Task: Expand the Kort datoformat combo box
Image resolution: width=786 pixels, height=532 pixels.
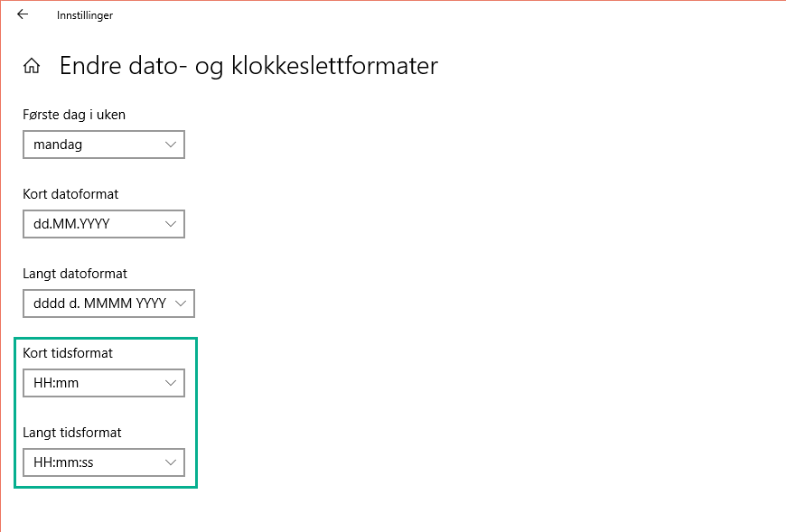Action: [x=103, y=224]
